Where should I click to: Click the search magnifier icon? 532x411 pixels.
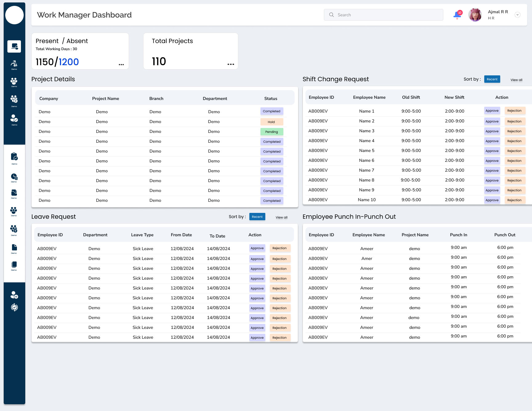click(x=331, y=15)
